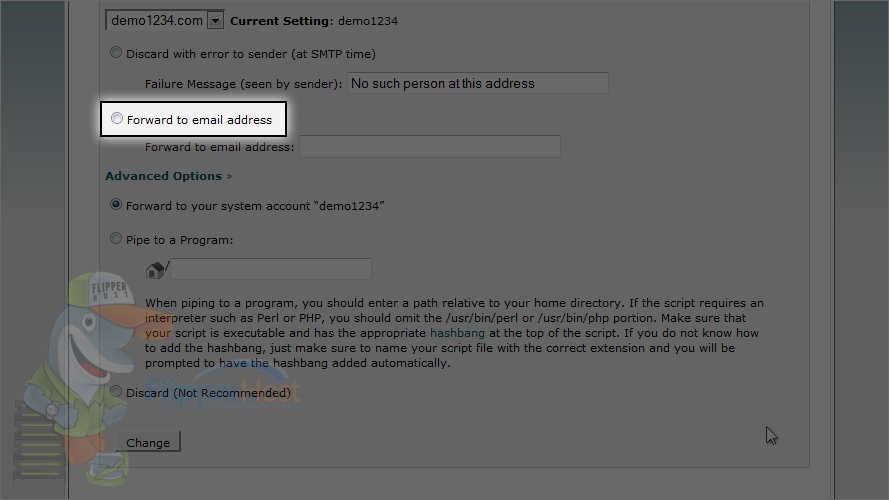The height and width of the screenshot is (500, 889).
Task: Click the Forward to email address input
Action: (x=430, y=146)
